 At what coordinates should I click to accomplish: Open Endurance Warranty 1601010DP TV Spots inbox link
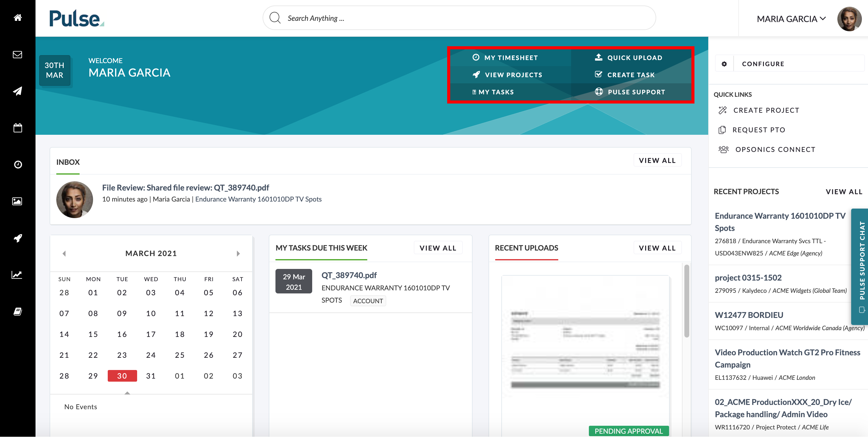click(258, 199)
